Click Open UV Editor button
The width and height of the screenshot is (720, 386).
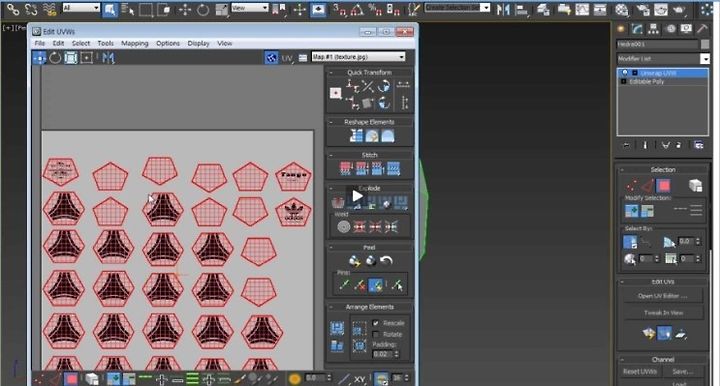tap(663, 296)
